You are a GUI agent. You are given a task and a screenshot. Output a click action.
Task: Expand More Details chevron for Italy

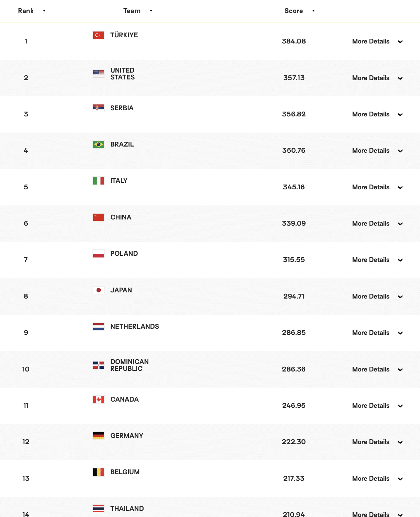(x=400, y=188)
